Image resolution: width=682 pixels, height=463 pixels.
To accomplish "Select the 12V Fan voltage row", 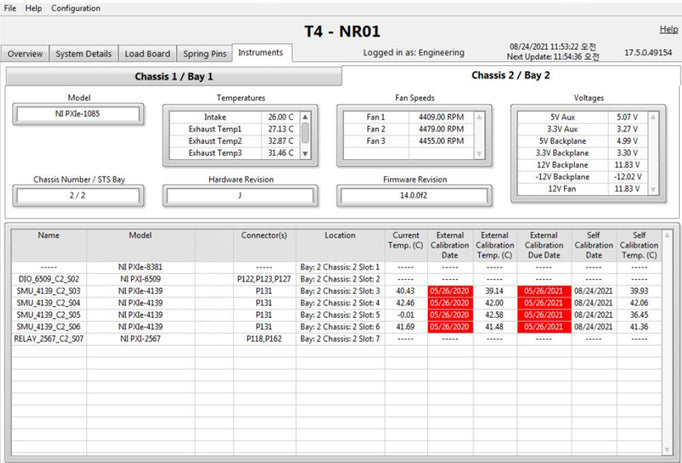I will click(x=582, y=189).
